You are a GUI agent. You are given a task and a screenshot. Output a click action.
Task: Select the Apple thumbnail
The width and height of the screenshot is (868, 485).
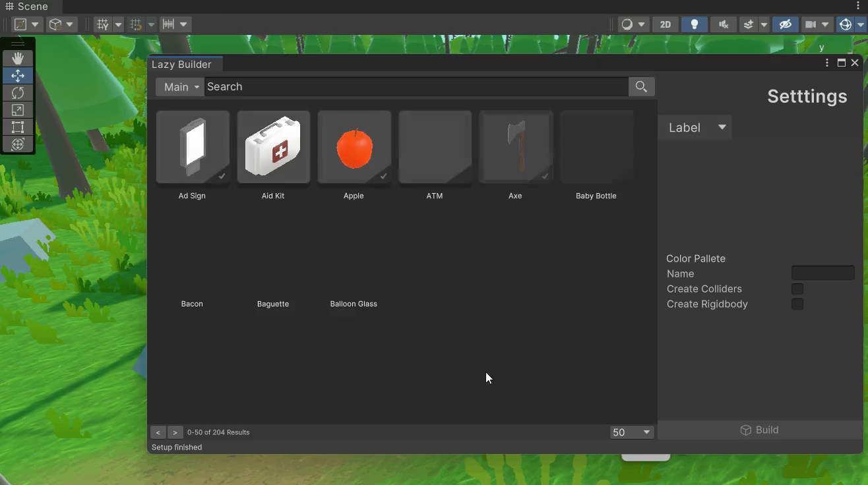[354, 147]
